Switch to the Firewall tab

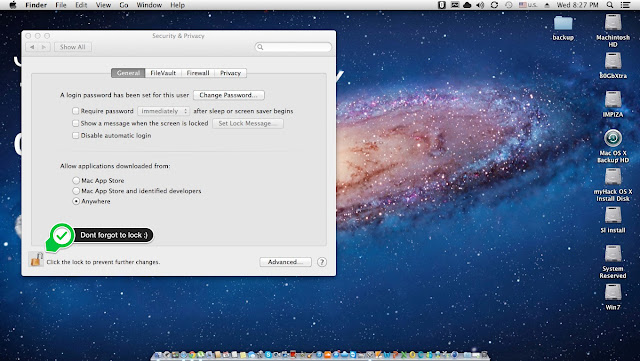(x=198, y=73)
